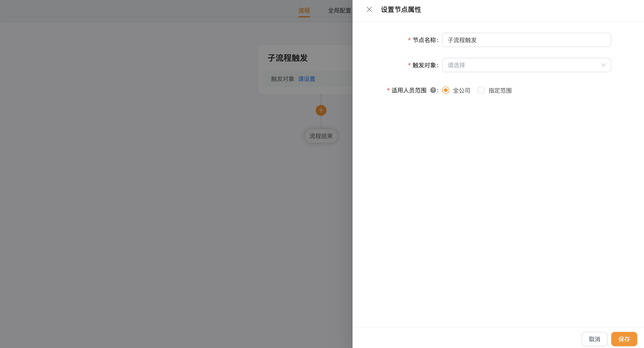
Task: Select the 全公司 radio option
Action: click(x=446, y=90)
